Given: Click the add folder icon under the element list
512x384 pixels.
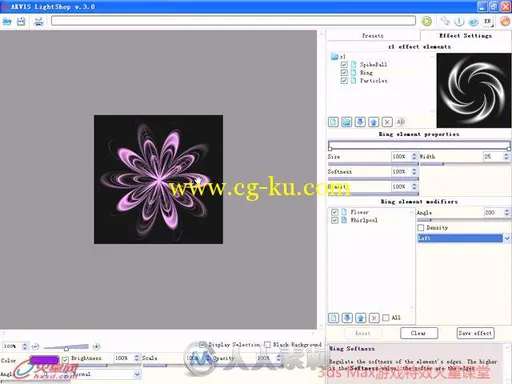Looking at the screenshot, I should pos(347,122).
